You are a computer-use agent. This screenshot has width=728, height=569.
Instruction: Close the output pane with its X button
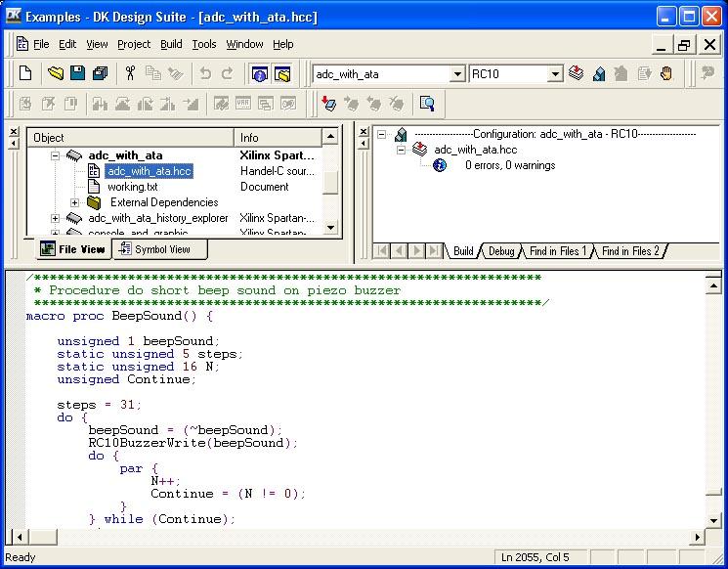tap(364, 131)
